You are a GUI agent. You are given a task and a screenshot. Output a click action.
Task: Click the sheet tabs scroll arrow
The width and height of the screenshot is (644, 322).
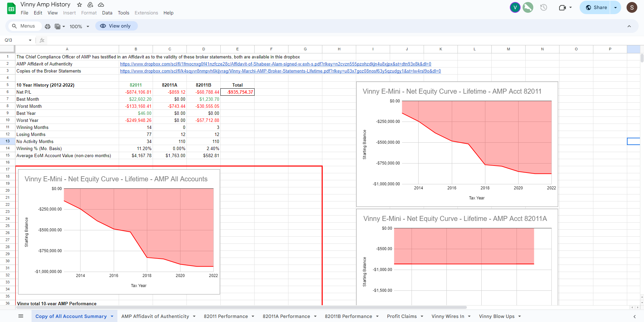[x=634, y=316]
